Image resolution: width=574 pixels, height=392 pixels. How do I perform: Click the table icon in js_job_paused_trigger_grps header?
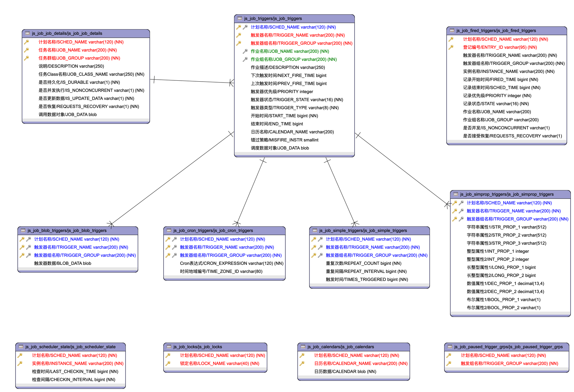450,347
